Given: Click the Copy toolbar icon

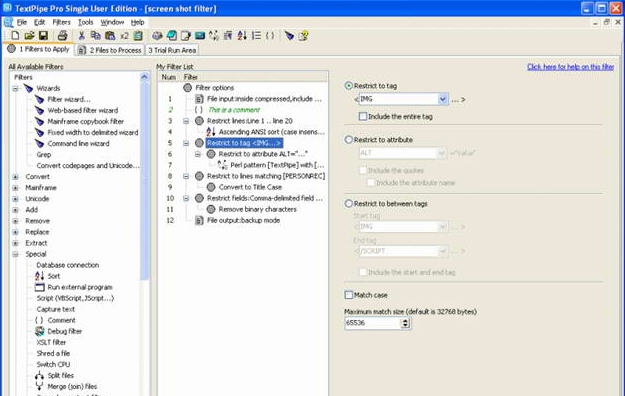Looking at the screenshot, I should [96, 35].
